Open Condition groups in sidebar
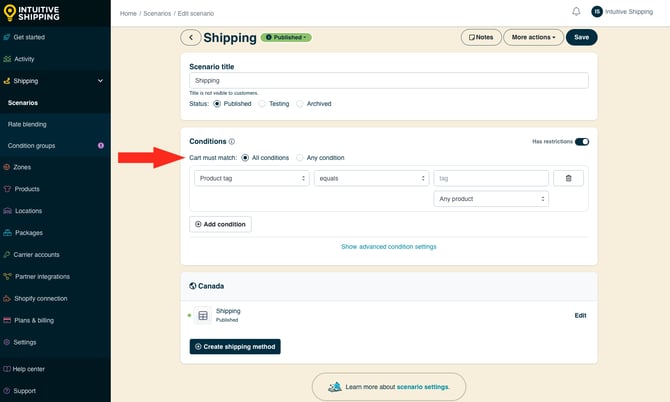Viewport: 670px width, 402px height. 31,146
